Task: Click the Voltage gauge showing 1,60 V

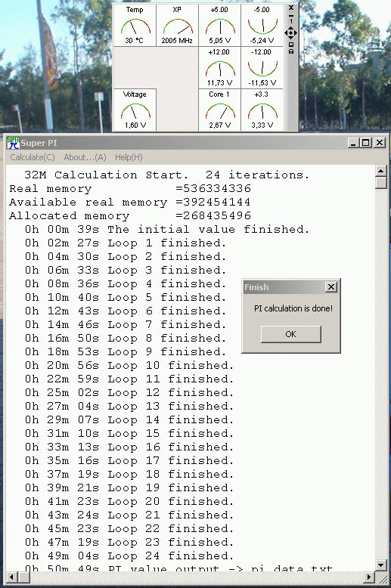Action: pos(135,110)
